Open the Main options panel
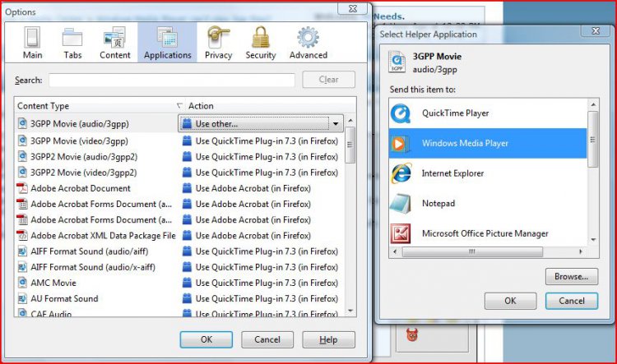The width and height of the screenshot is (617, 364). pos(32,43)
